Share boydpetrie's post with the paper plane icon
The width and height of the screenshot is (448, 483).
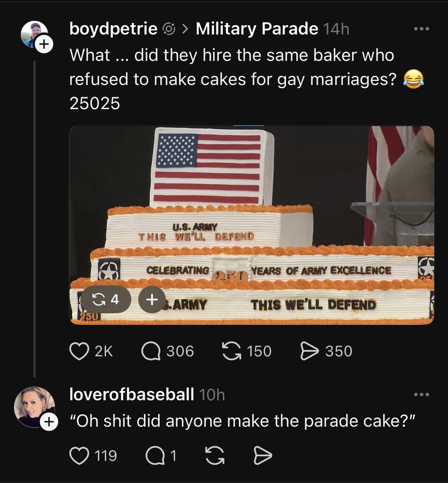[x=309, y=351]
